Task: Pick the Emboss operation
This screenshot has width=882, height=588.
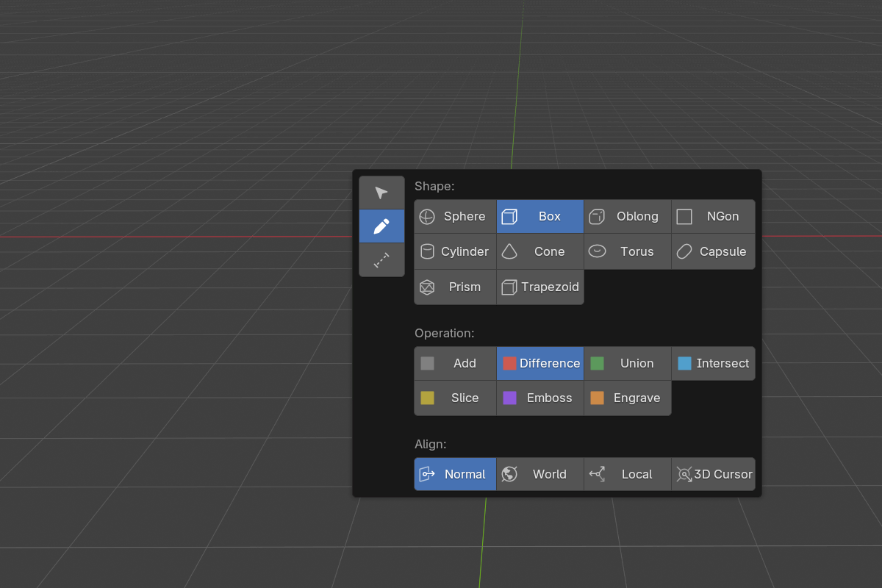Action: 540,398
